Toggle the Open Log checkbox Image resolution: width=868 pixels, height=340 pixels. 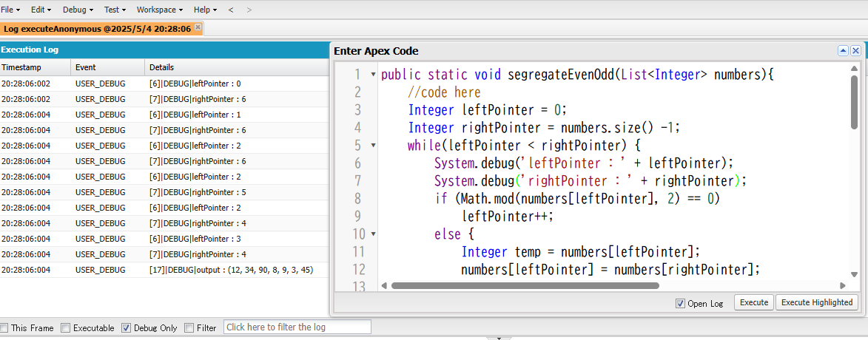coord(680,303)
